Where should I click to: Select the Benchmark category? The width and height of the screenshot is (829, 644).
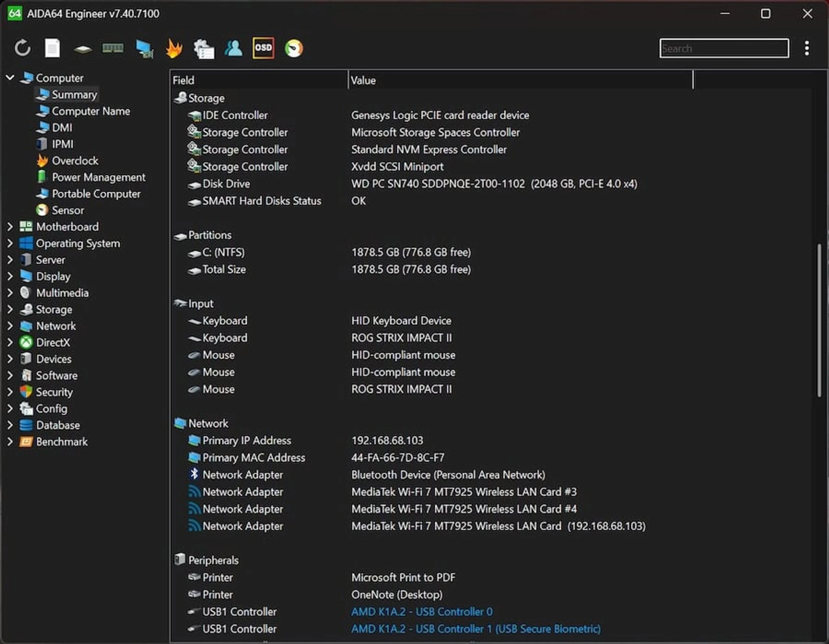point(62,441)
